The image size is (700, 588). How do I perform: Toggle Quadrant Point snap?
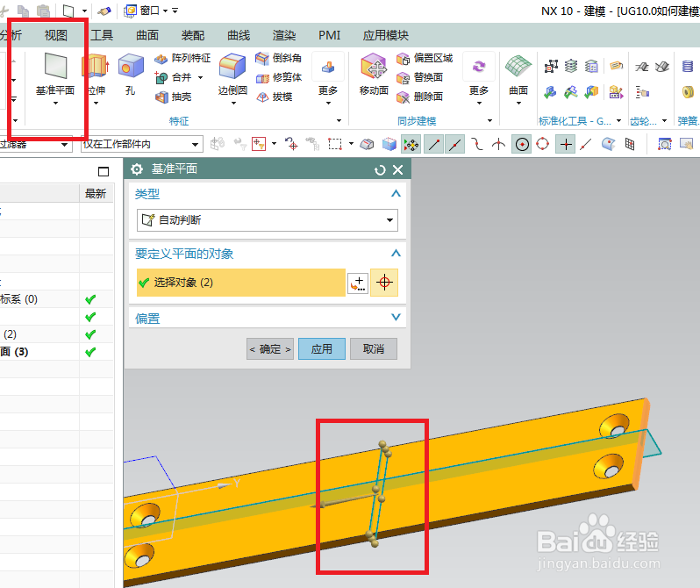pyautogui.click(x=542, y=144)
